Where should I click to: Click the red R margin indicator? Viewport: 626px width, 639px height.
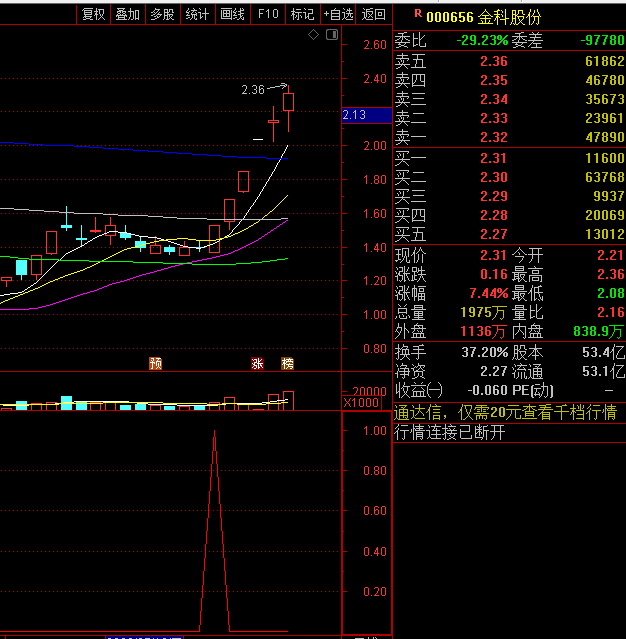[x=418, y=14]
